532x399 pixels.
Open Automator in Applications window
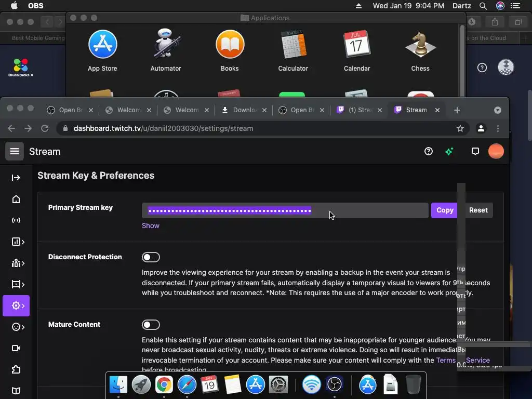point(166,51)
